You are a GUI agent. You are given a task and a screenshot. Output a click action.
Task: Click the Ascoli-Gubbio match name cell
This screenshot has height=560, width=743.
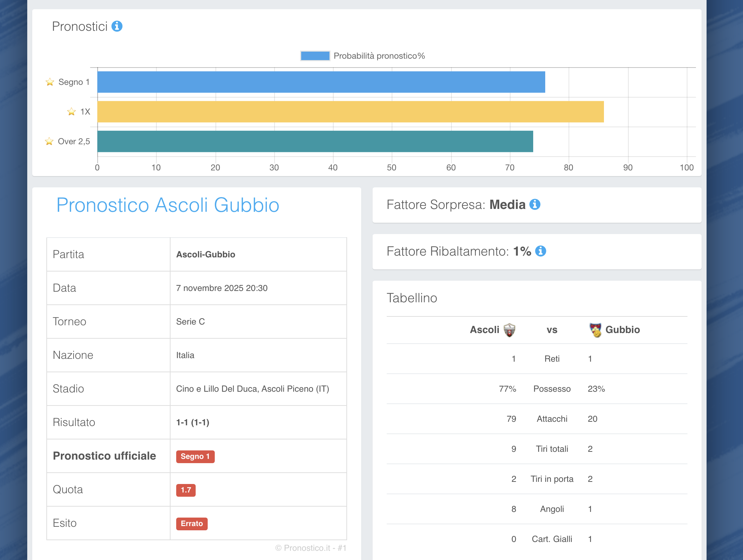click(x=206, y=255)
